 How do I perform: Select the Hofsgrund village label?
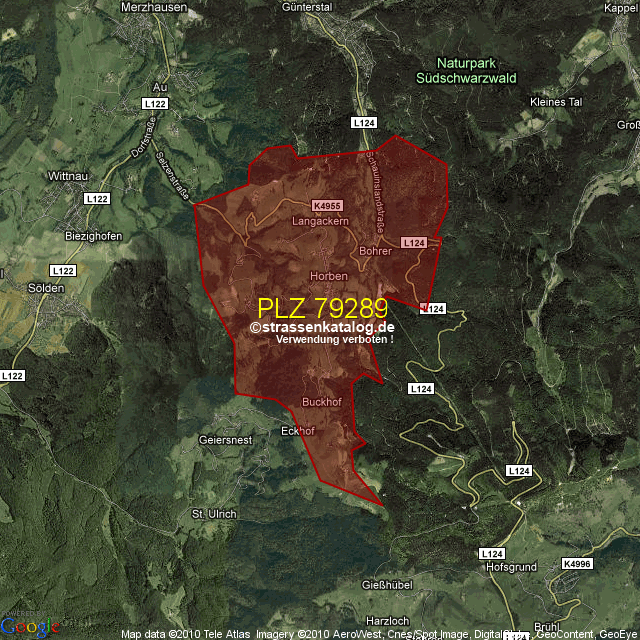tap(512, 566)
